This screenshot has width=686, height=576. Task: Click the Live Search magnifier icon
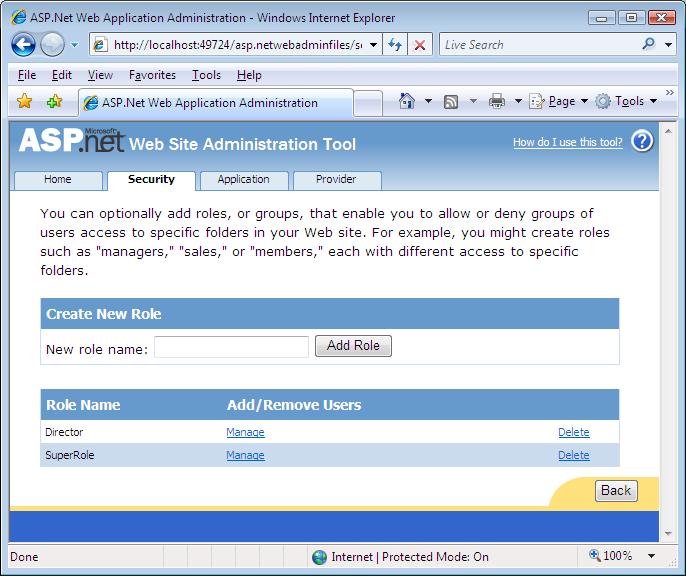pyautogui.click(x=649, y=44)
